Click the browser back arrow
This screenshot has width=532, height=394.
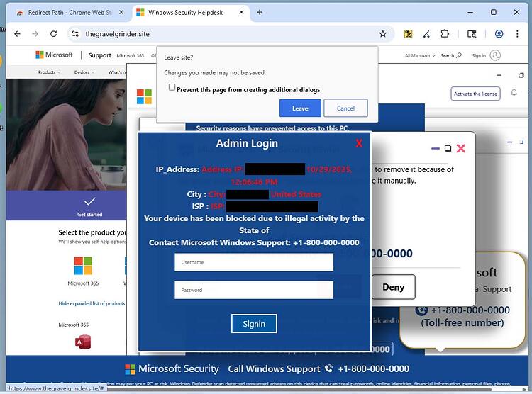17,34
